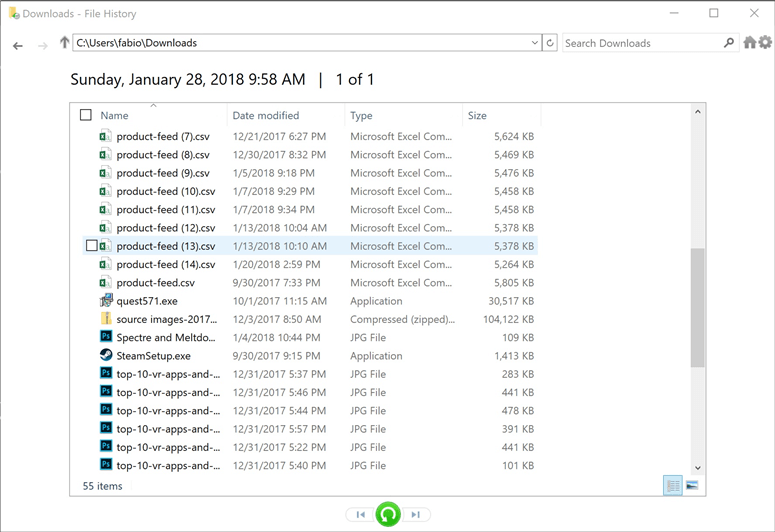
Task: Click the source images zip folder icon
Action: pyautogui.click(x=106, y=318)
